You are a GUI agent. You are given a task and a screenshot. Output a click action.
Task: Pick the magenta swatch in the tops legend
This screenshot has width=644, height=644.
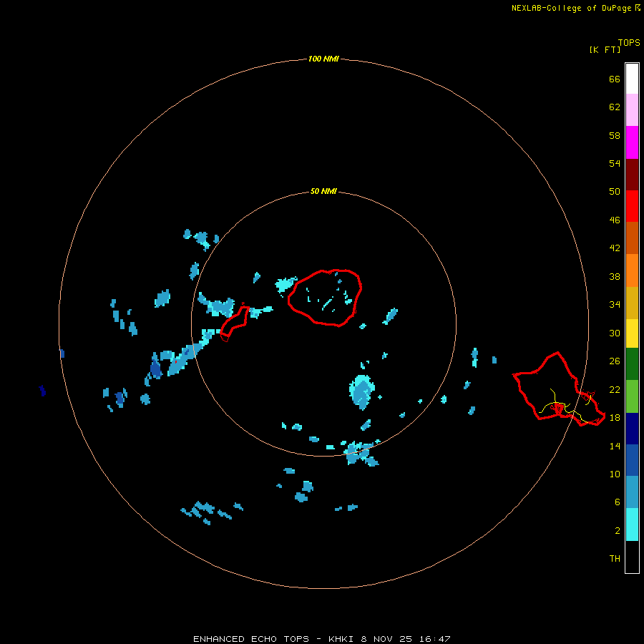[632, 142]
